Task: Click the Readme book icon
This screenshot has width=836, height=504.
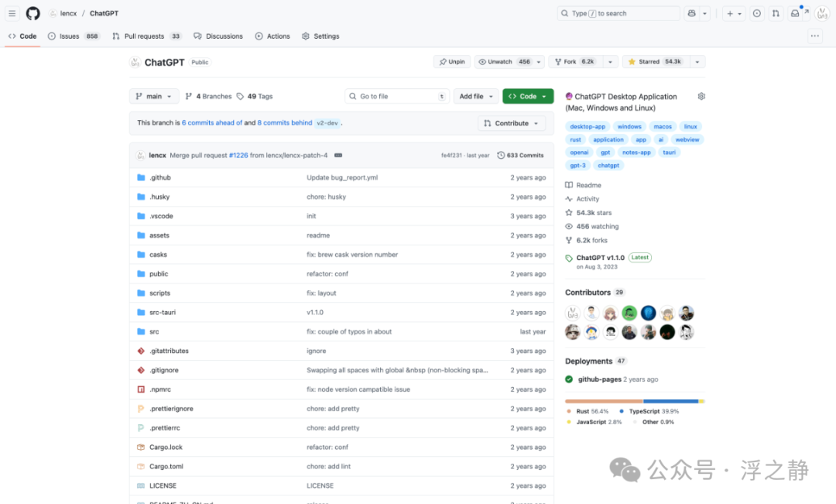Action: [569, 185]
